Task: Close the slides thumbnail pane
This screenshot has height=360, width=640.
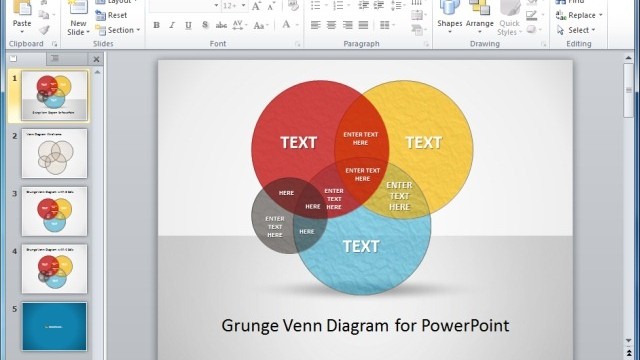Action: coord(96,59)
